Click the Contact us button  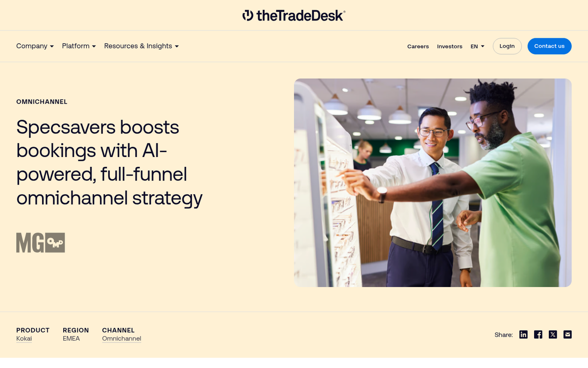pyautogui.click(x=549, y=46)
